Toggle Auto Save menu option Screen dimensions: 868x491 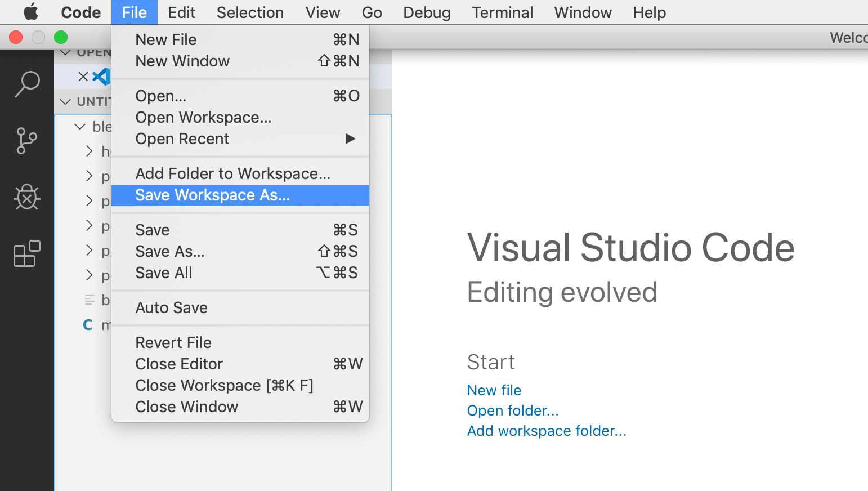click(x=240, y=307)
